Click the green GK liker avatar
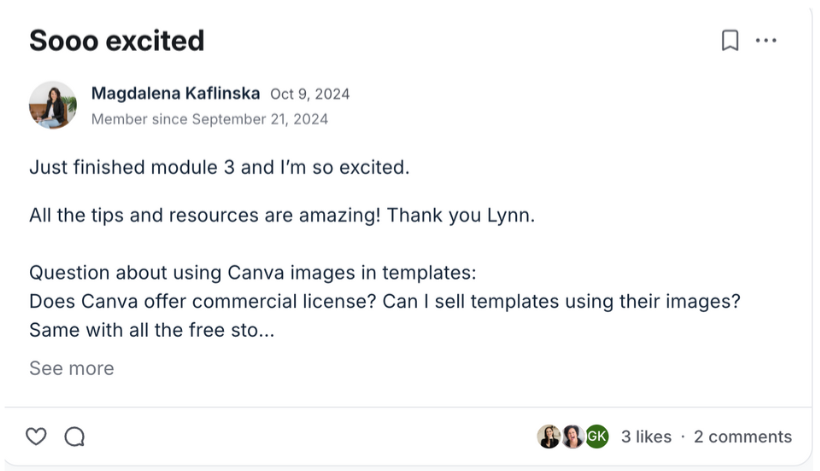 (x=597, y=436)
